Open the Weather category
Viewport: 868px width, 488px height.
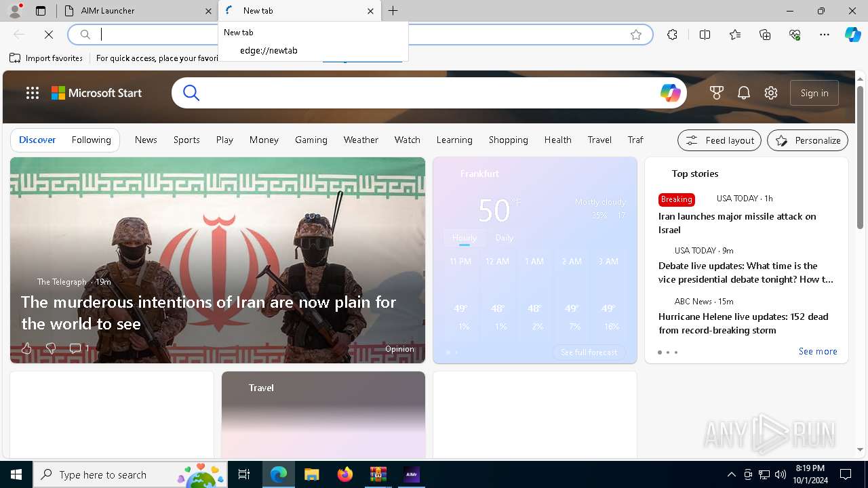click(x=361, y=140)
